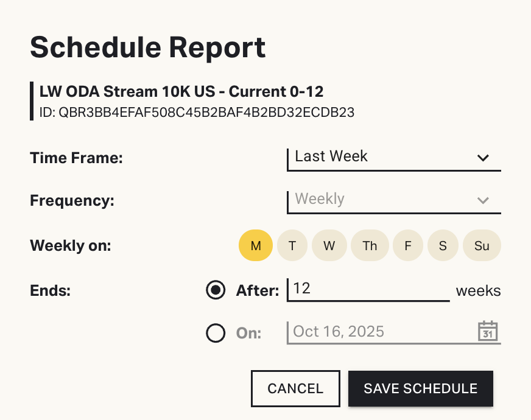Viewport: 531px width, 420px height.
Task: Click the Time Frame chevron arrow
Action: click(484, 158)
